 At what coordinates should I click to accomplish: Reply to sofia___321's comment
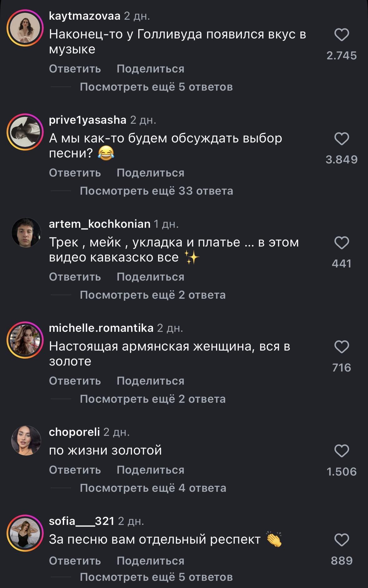coord(75,561)
